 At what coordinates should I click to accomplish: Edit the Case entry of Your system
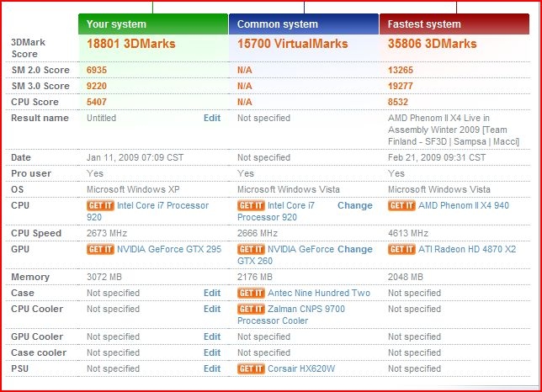pyautogui.click(x=212, y=293)
